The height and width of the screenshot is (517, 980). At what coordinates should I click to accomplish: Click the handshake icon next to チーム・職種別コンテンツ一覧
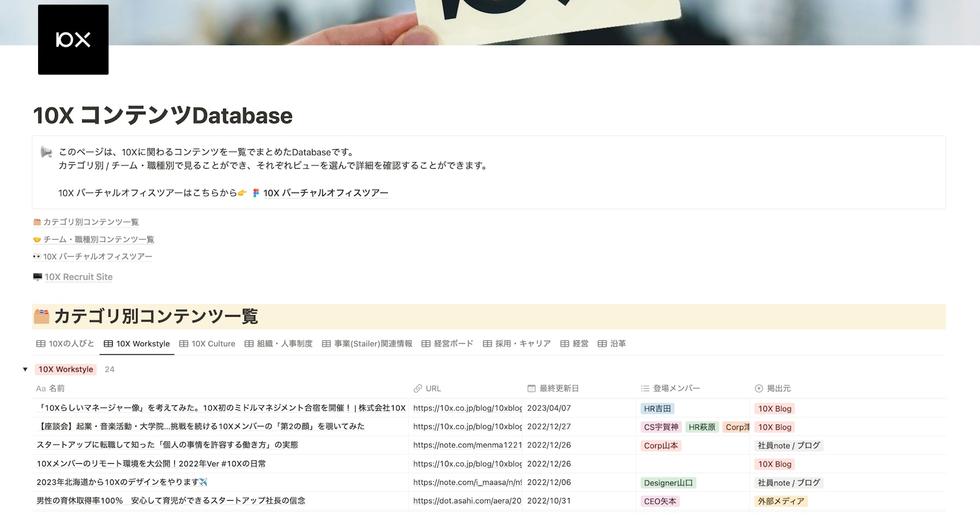(x=37, y=239)
